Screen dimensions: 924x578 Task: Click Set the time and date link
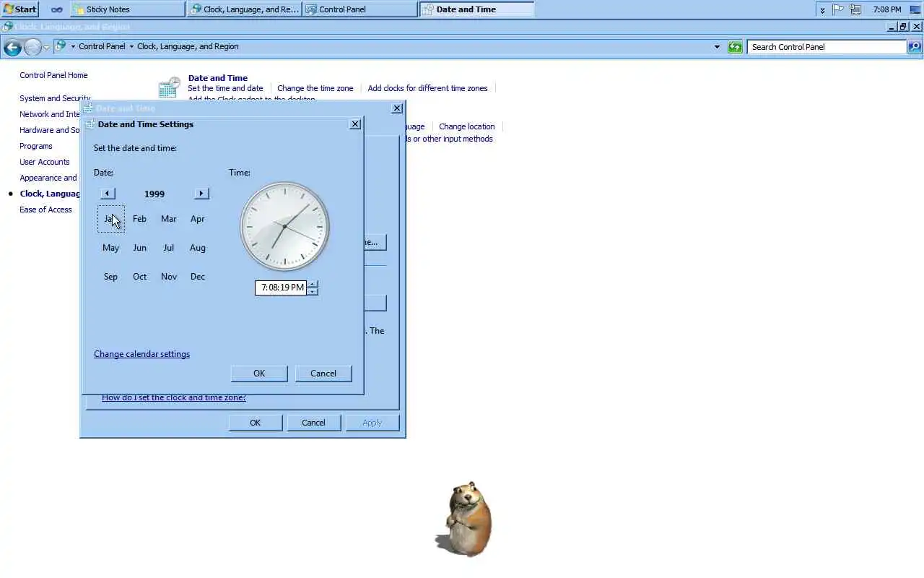[225, 88]
